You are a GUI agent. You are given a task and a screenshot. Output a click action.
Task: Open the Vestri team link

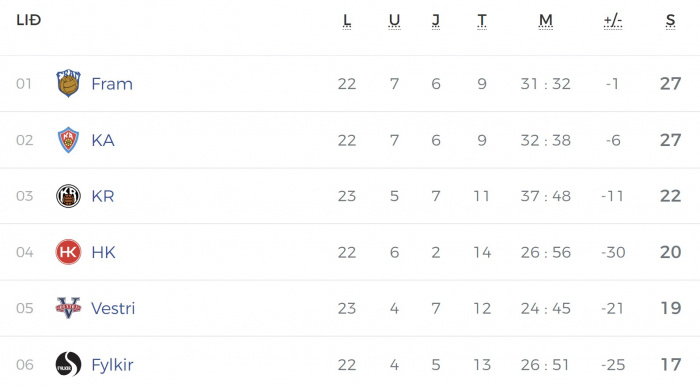113,308
